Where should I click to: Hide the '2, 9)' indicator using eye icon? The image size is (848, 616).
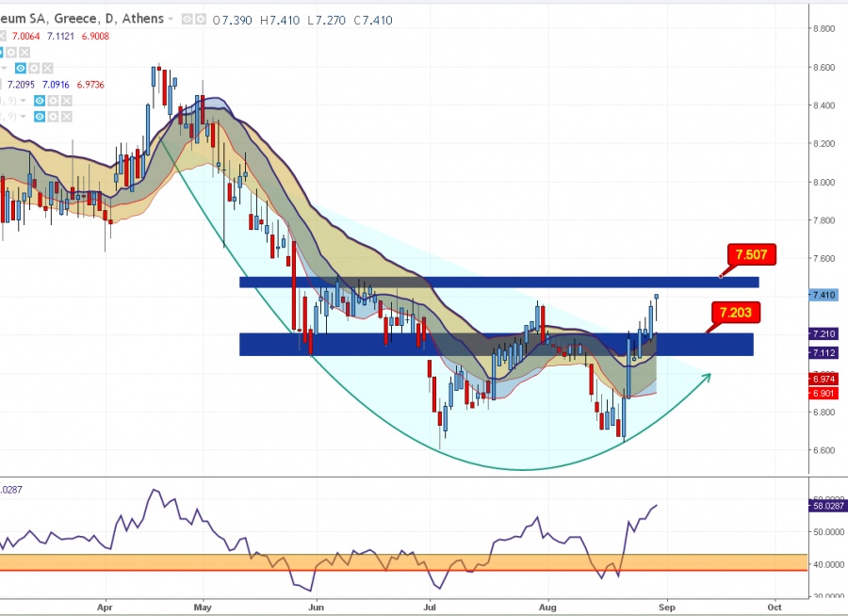(39, 116)
